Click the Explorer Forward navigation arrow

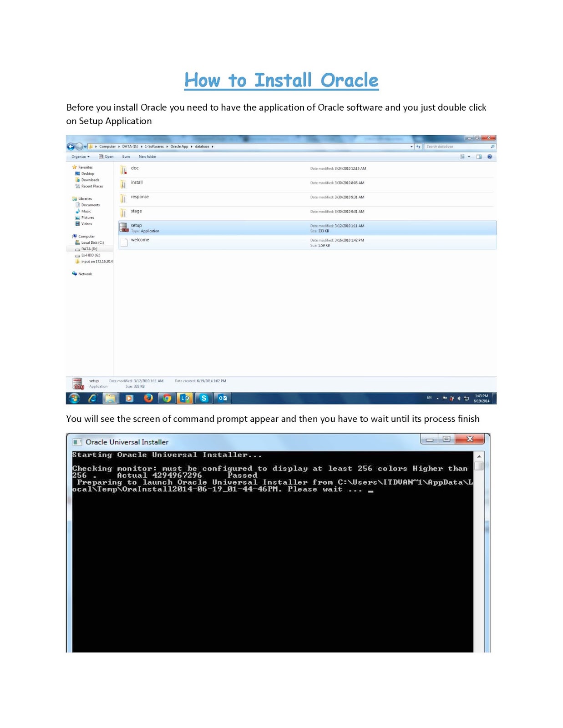tap(79, 147)
